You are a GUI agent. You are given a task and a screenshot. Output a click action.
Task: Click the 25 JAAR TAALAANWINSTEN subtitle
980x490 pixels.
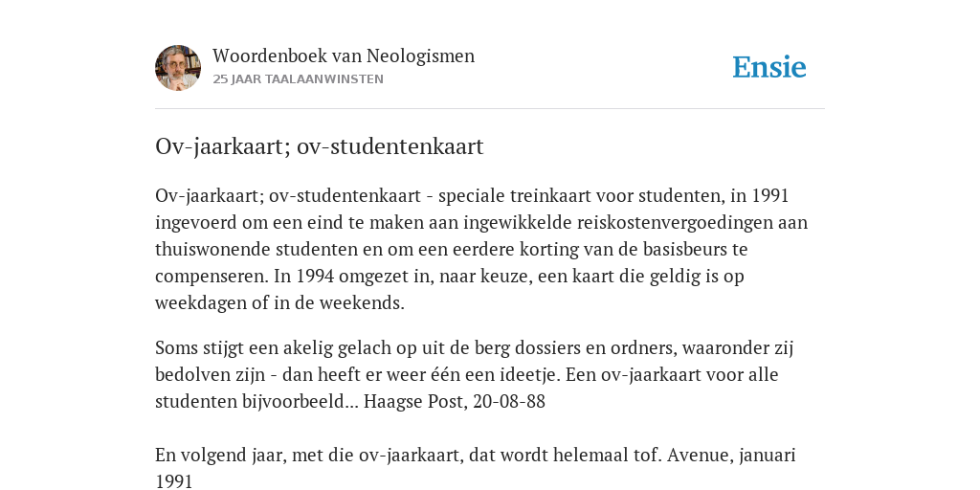coord(299,79)
